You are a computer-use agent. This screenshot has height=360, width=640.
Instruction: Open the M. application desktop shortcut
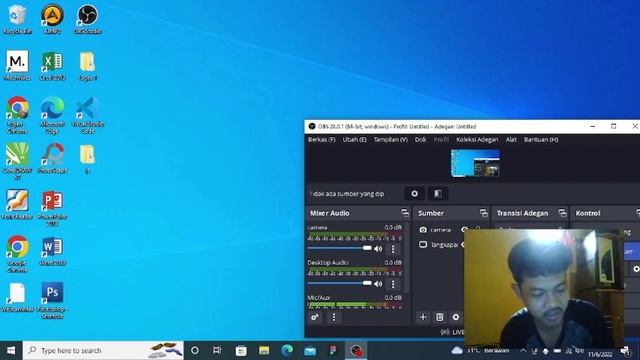click(17, 65)
